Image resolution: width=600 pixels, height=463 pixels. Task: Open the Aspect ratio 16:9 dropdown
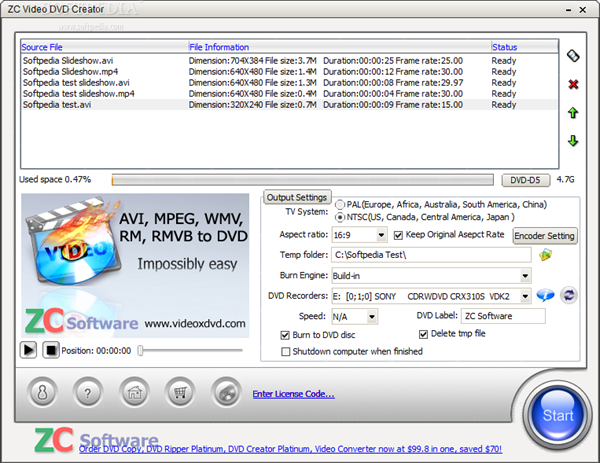(381, 235)
